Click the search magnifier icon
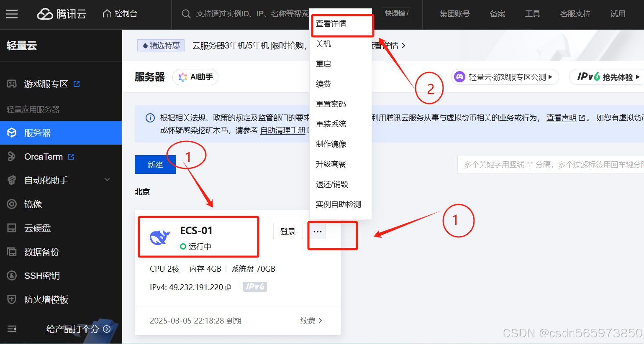Viewport: 644px width, 344px height. pyautogui.click(x=186, y=14)
